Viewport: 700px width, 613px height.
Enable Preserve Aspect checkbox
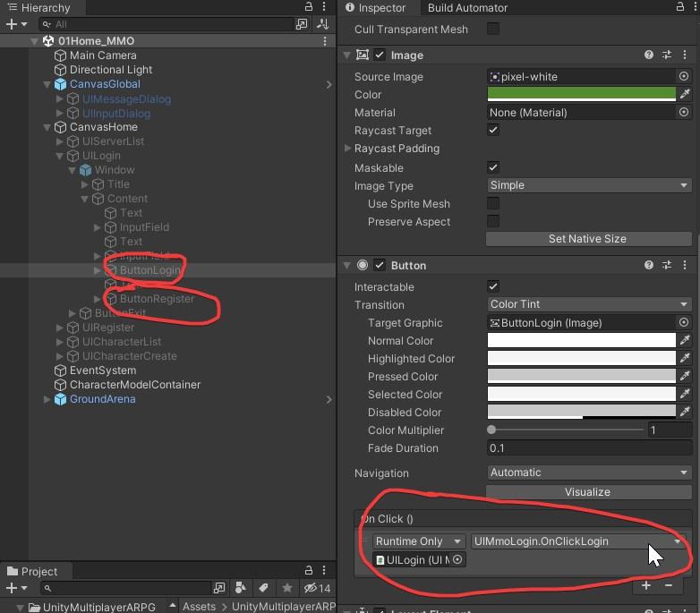coord(493,221)
